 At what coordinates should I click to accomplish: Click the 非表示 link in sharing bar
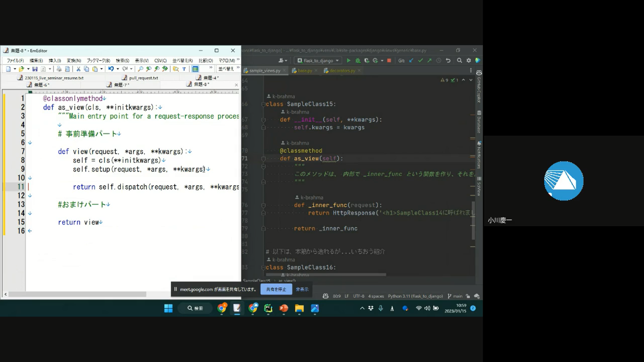[302, 289]
